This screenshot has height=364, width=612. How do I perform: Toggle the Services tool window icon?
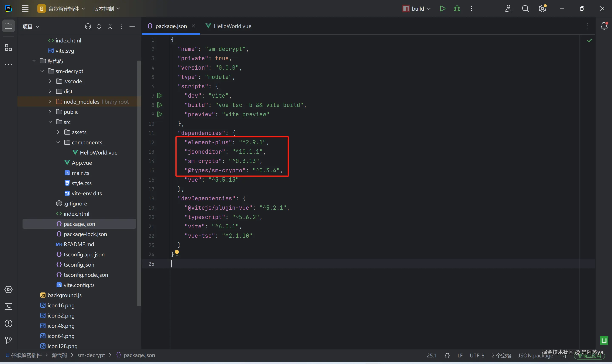(x=8, y=290)
